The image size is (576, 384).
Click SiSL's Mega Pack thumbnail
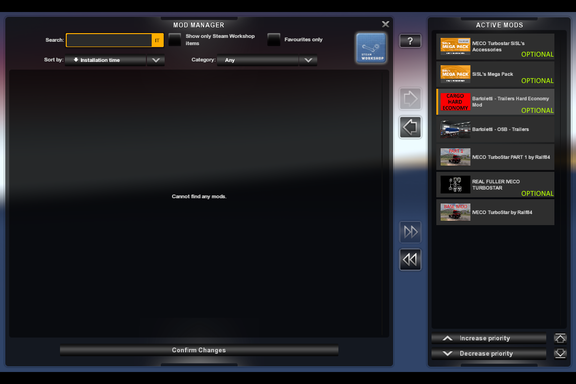[455, 74]
